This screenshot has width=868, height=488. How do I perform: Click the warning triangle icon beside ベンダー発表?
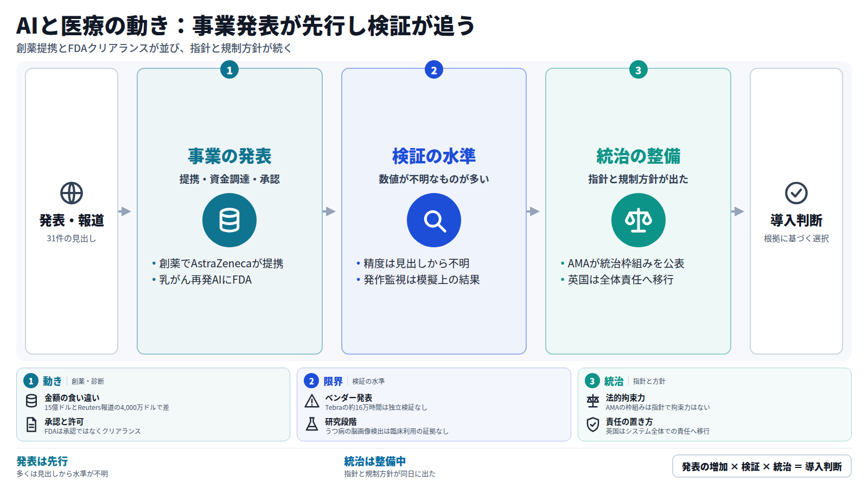coord(312,401)
